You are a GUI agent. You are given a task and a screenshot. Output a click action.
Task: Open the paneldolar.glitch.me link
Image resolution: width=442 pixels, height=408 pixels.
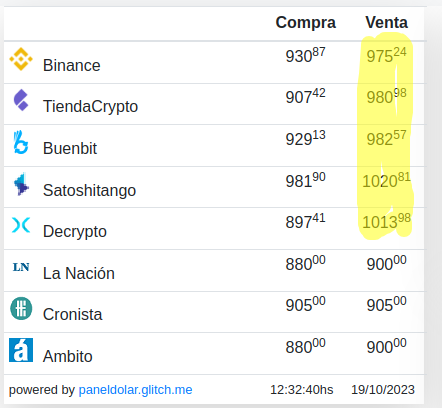pyautogui.click(x=135, y=390)
